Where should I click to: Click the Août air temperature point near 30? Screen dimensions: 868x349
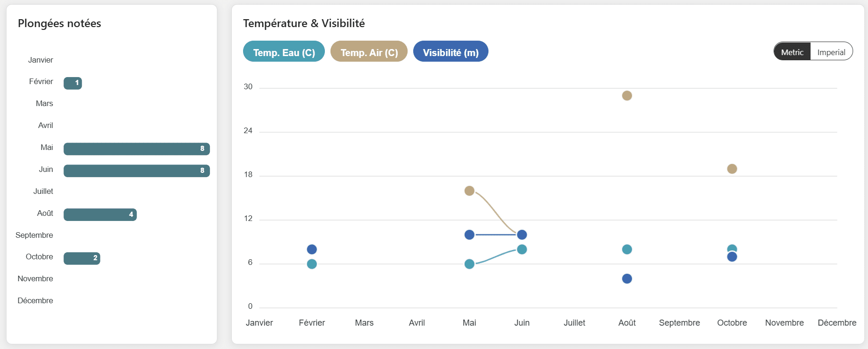627,96
